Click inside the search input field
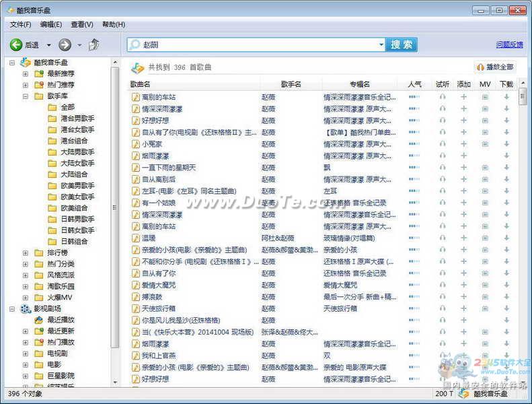The image size is (532, 404). 256,44
